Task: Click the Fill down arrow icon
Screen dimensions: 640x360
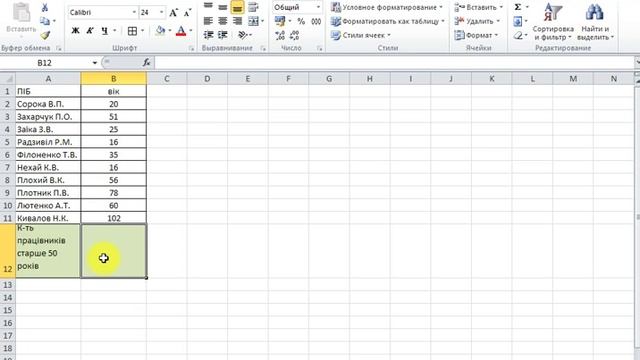Action: (x=518, y=21)
